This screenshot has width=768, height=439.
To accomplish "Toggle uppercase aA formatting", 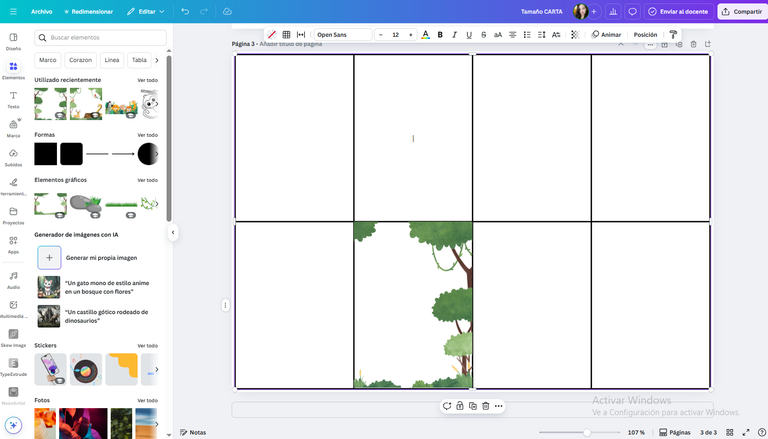I will 498,34.
